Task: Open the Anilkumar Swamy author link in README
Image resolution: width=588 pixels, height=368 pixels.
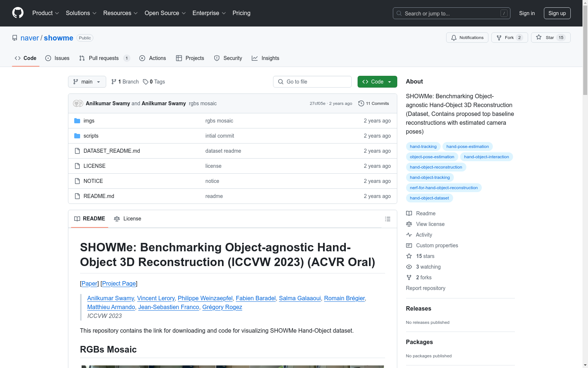Action: click(x=111, y=298)
